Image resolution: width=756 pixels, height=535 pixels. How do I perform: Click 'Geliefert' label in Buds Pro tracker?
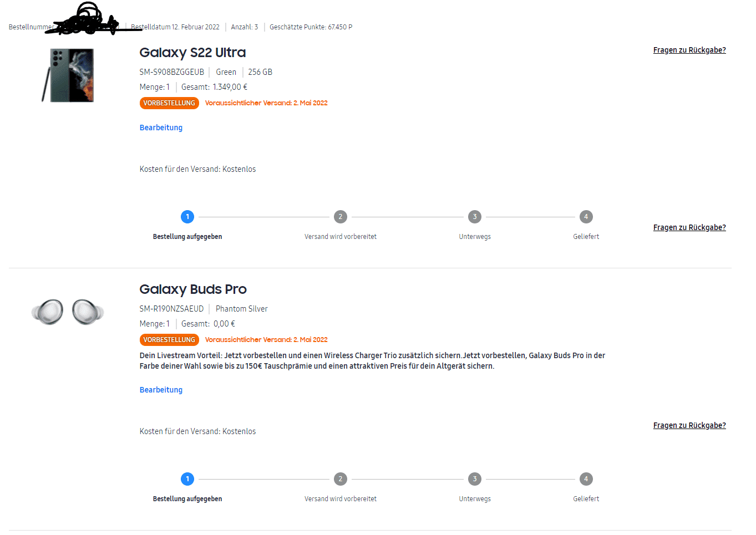[x=586, y=499]
